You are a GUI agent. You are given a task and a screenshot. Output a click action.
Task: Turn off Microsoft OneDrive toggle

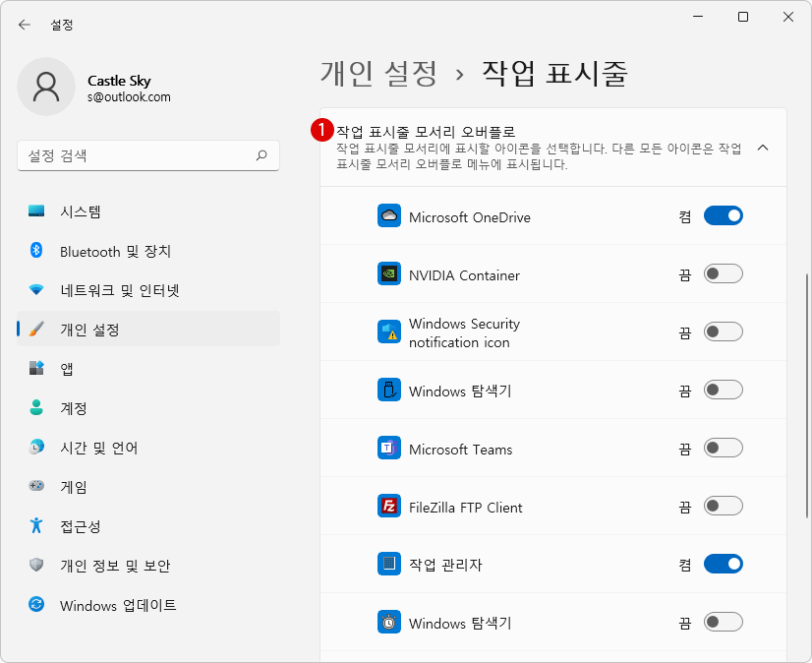[x=723, y=215]
